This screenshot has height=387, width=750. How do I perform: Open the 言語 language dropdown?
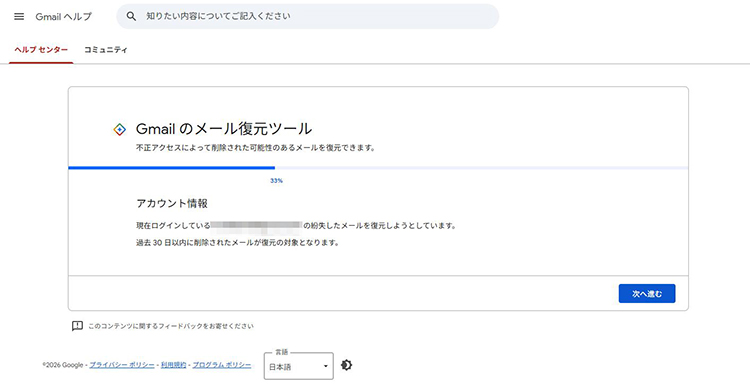click(298, 366)
